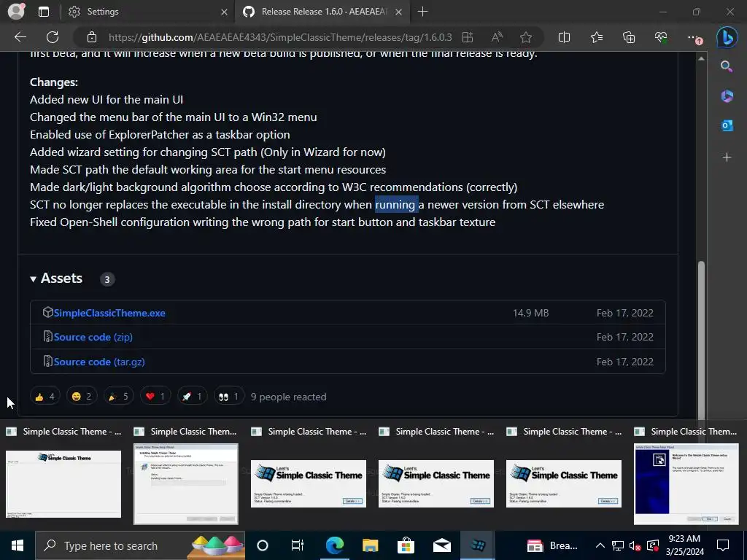Image resolution: width=747 pixels, height=560 pixels.
Task: Select first Simple Classic Theme window preview
Action: [x=63, y=483]
